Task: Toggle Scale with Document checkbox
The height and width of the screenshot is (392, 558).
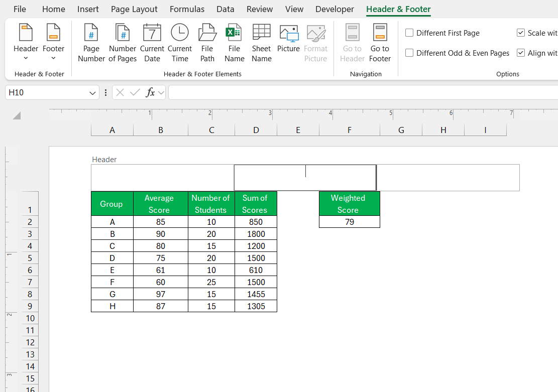Action: click(521, 33)
